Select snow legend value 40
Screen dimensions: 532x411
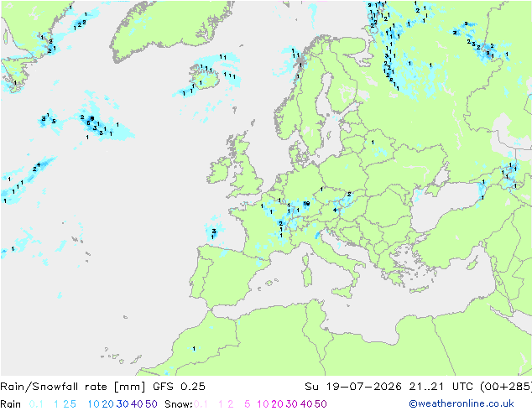[306, 404]
